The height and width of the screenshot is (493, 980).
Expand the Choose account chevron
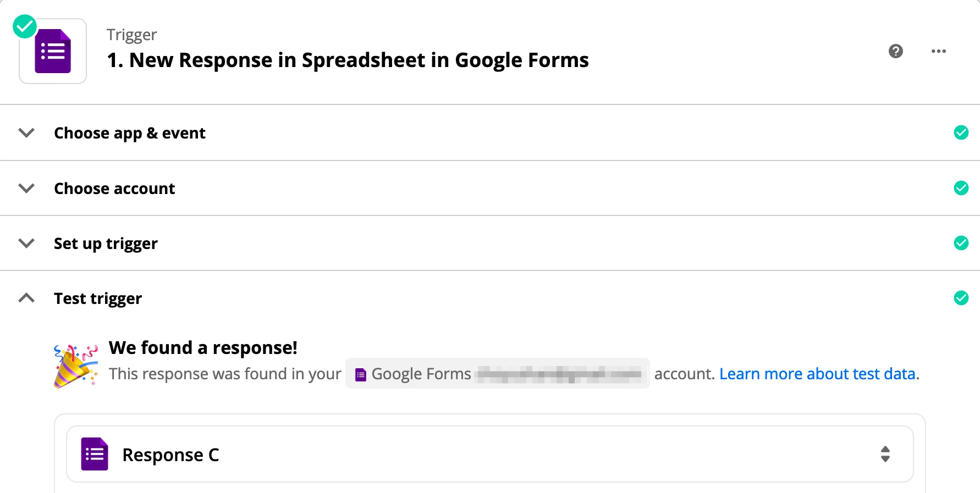tap(26, 189)
